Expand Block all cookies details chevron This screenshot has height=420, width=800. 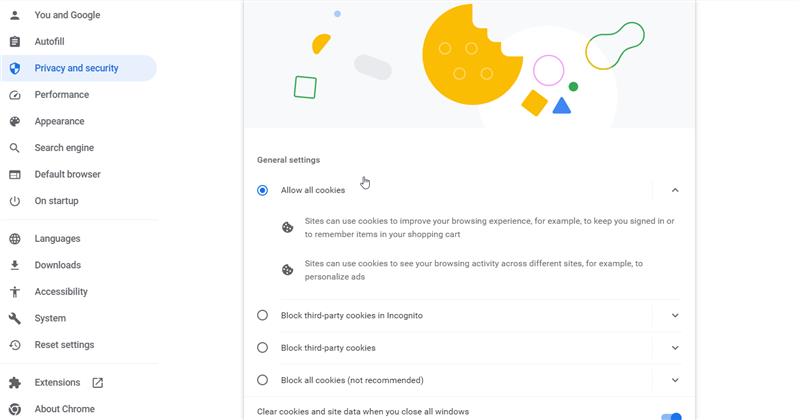pos(675,380)
